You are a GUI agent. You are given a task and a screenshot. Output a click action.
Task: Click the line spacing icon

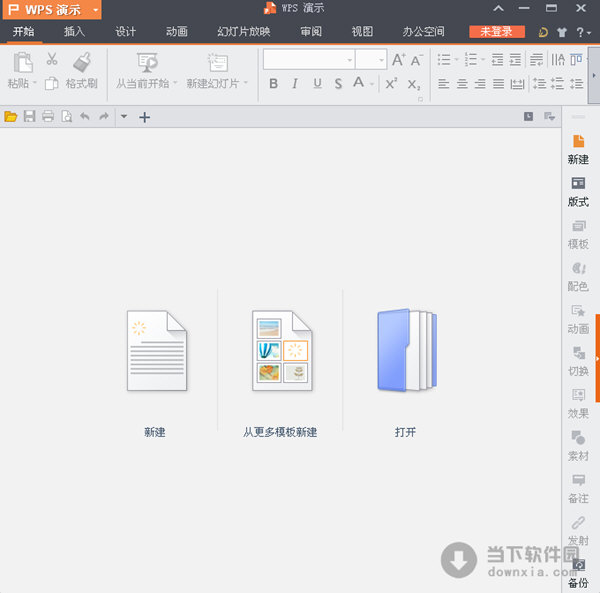540,83
